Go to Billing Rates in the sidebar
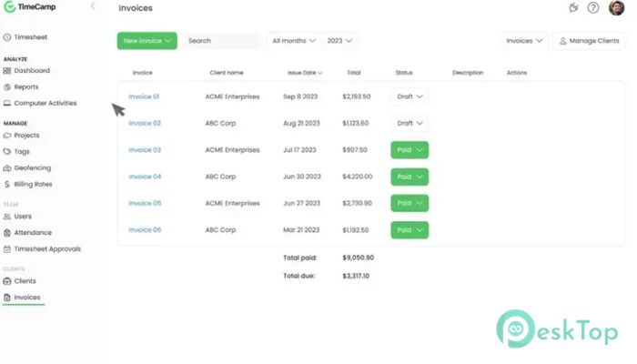This screenshot has height=364, width=637. click(34, 185)
